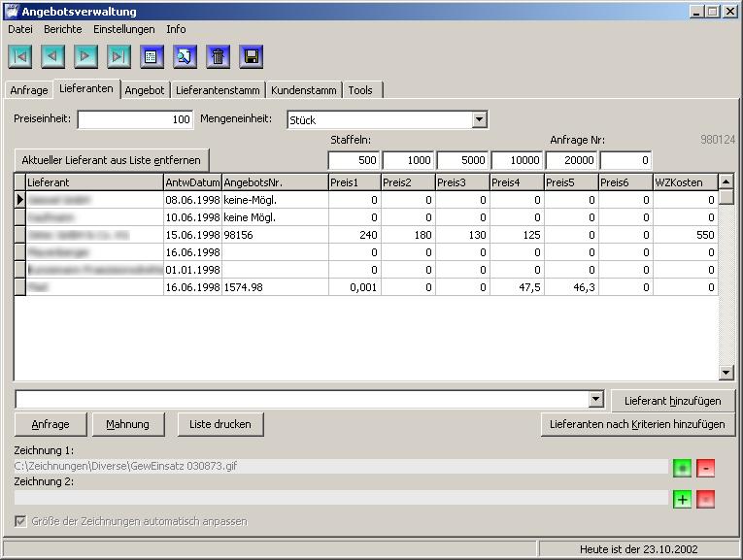Select the date cell '10.06.1998'
This screenshot has width=743, height=560.
coord(192,217)
